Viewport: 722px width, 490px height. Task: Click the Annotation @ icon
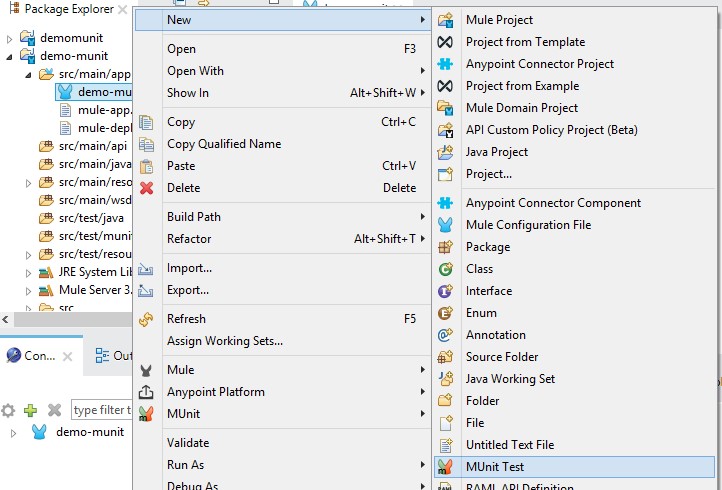click(x=445, y=335)
